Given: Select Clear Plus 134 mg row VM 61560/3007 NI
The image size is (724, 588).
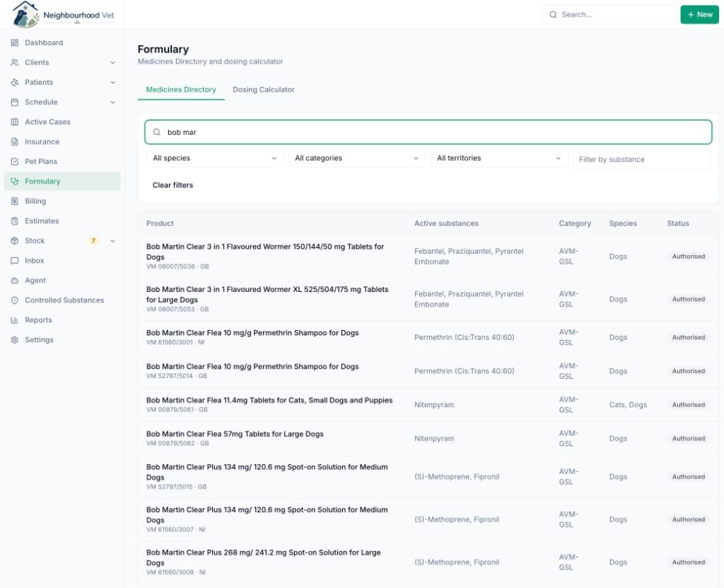Looking at the screenshot, I should click(x=428, y=519).
